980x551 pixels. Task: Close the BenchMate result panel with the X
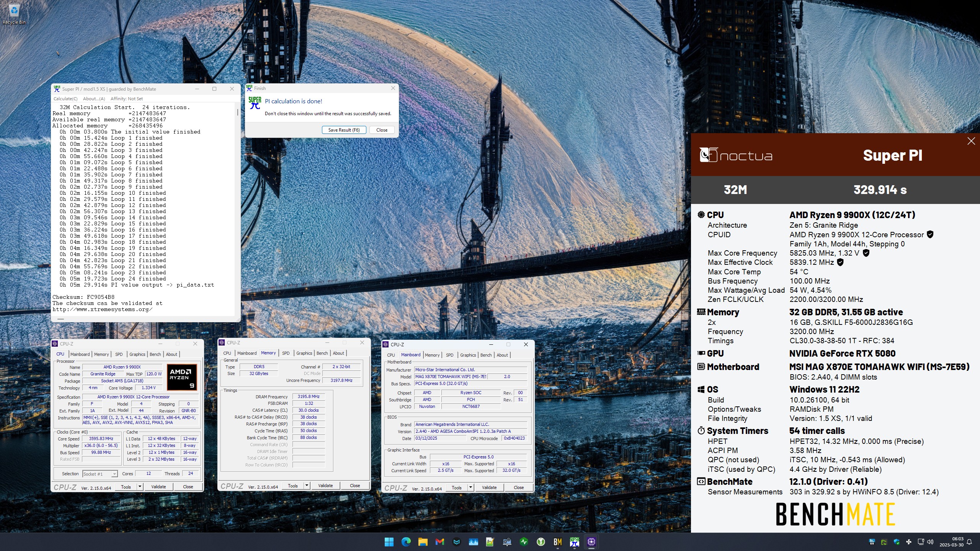coord(971,141)
